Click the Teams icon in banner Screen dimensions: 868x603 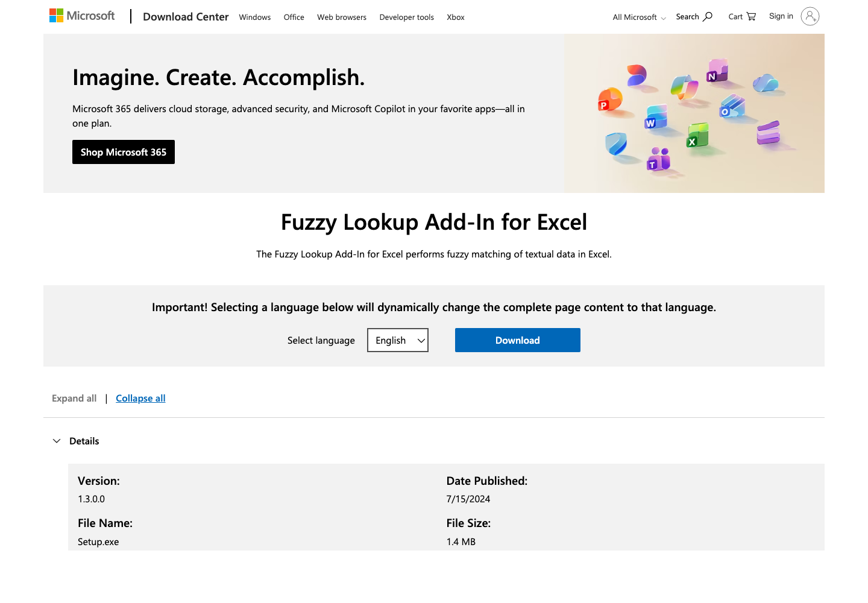[x=659, y=159]
